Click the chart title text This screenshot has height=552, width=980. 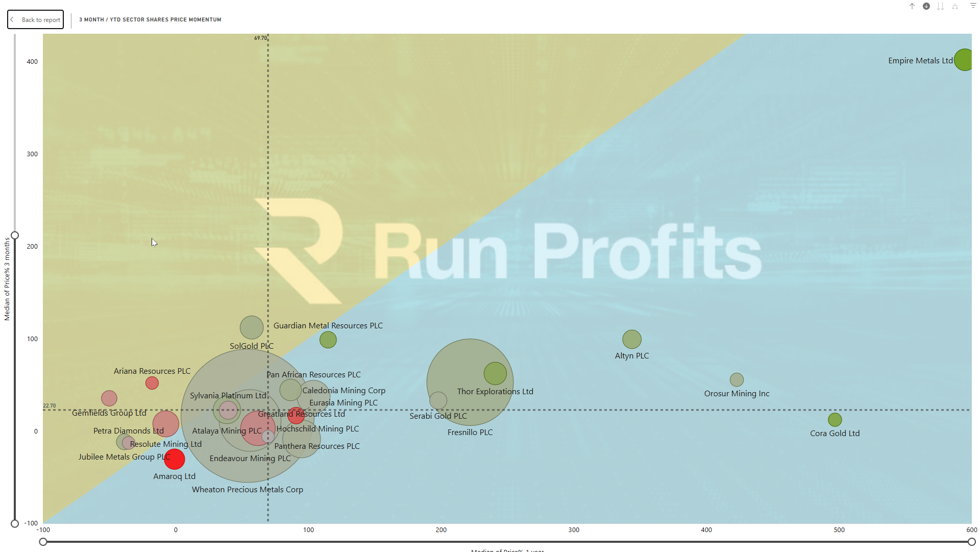[150, 19]
